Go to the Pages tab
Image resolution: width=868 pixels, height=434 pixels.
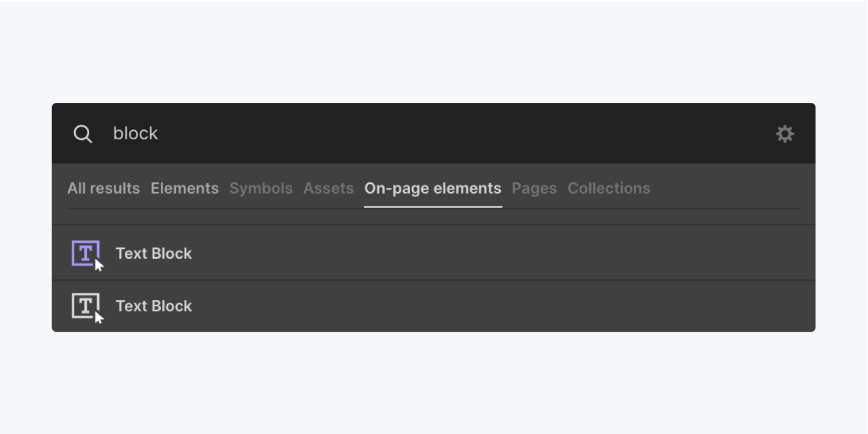tap(534, 188)
